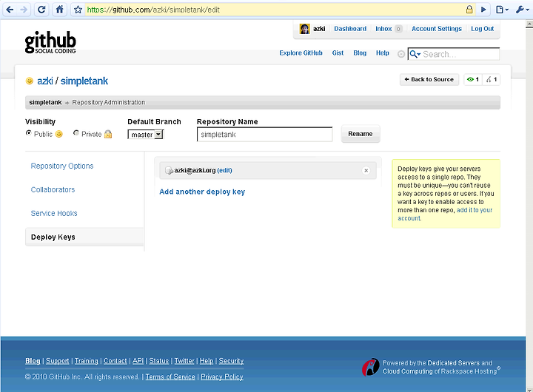Open the footer API link
The image size is (533, 392).
pyautogui.click(x=138, y=361)
